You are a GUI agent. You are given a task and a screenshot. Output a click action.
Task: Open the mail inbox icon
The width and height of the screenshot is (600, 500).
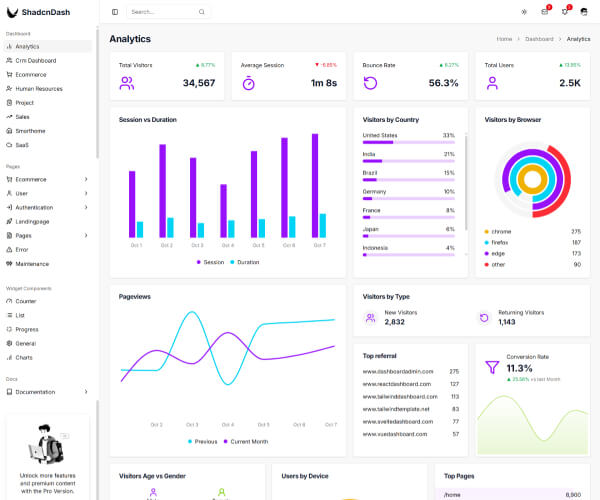pyautogui.click(x=545, y=12)
